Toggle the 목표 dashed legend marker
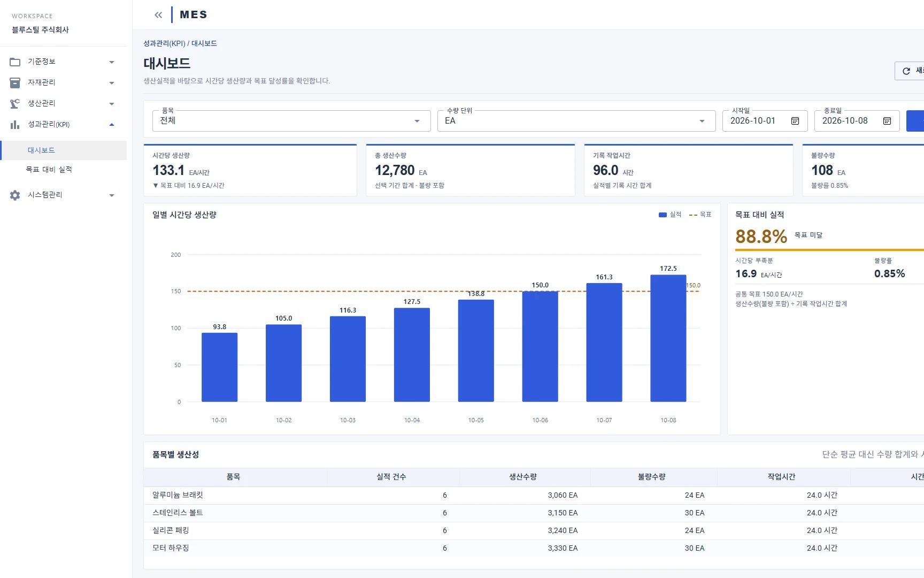The image size is (924, 578). (693, 215)
